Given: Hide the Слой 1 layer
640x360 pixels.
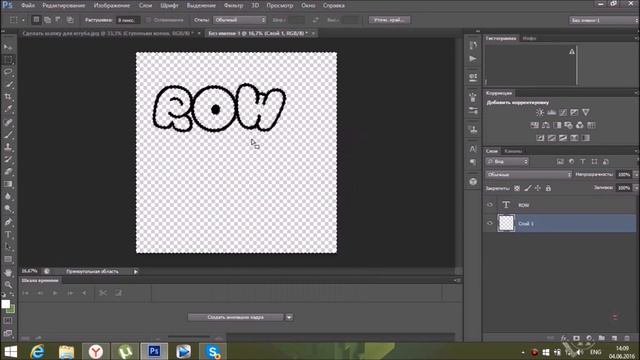Looking at the screenshot, I should click(x=490, y=223).
